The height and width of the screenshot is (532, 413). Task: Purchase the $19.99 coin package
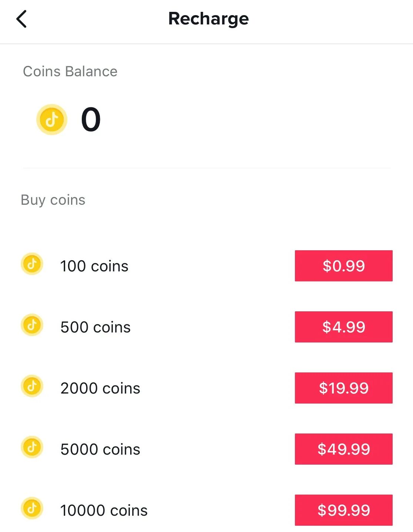[x=343, y=388]
